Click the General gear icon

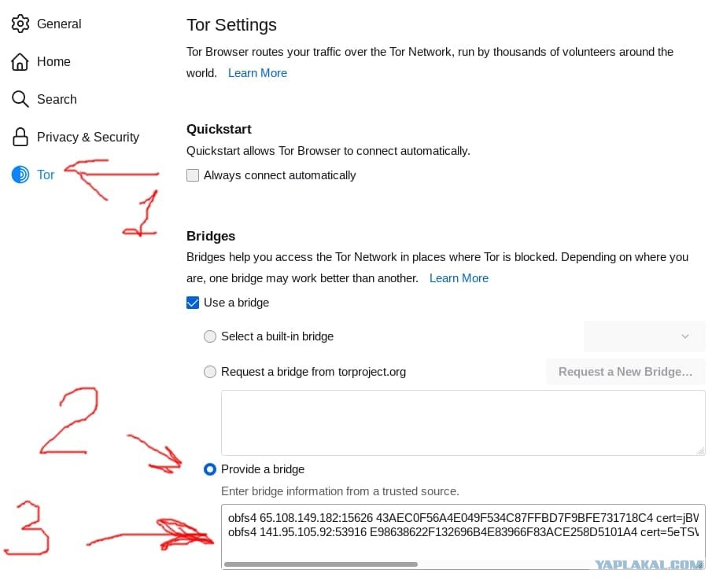[20, 24]
